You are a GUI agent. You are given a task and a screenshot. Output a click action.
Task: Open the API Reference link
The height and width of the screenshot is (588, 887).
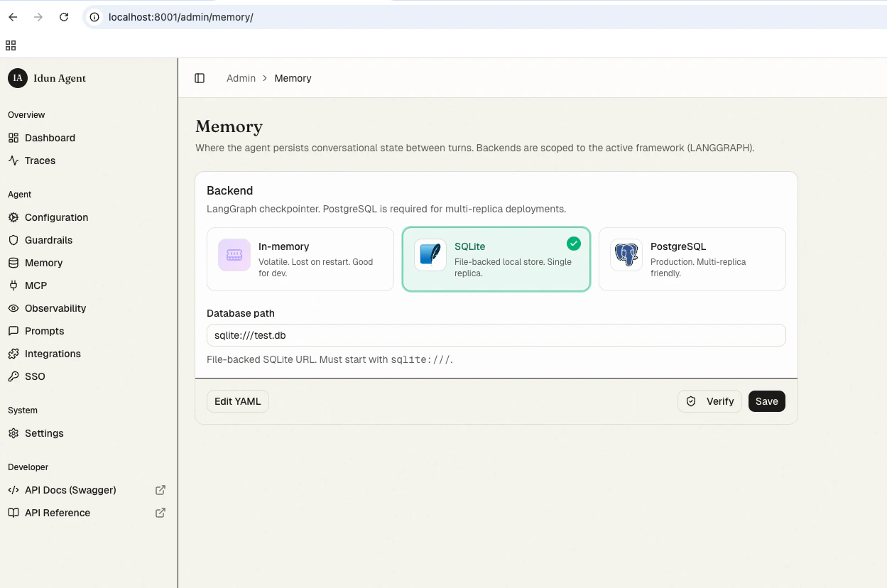coord(58,513)
